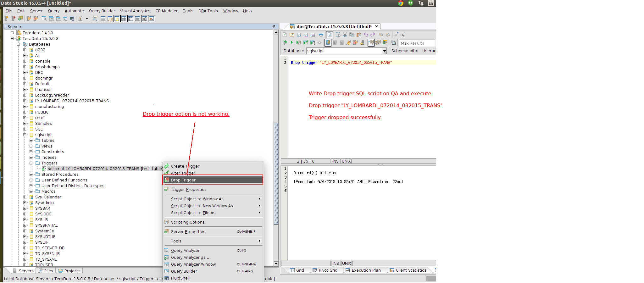
Task: Click the Max Results input field
Action: (417, 43)
